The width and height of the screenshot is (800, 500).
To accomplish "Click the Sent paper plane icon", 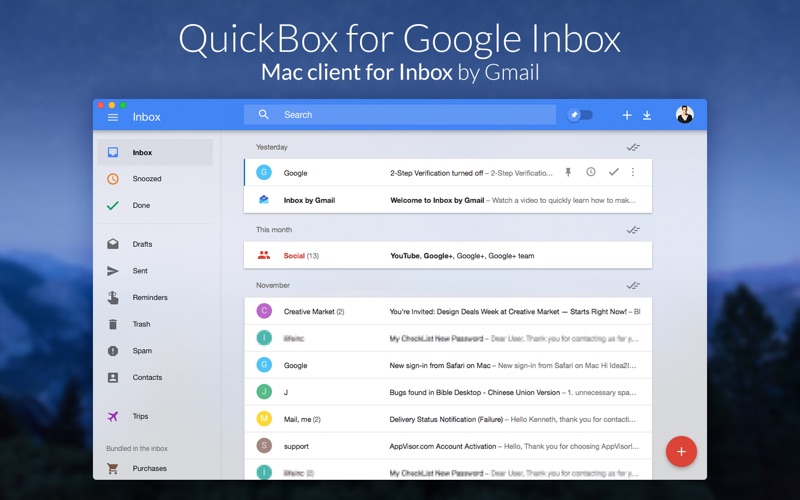I will click(113, 271).
